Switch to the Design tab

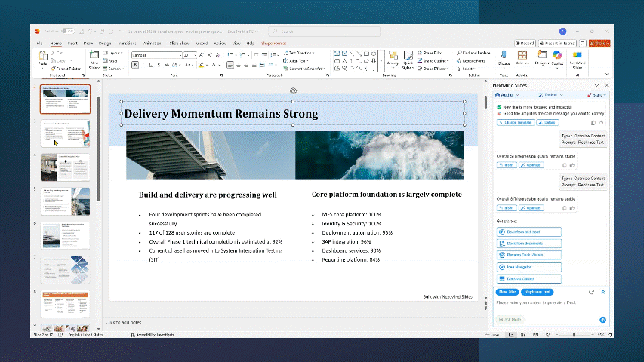(105, 43)
